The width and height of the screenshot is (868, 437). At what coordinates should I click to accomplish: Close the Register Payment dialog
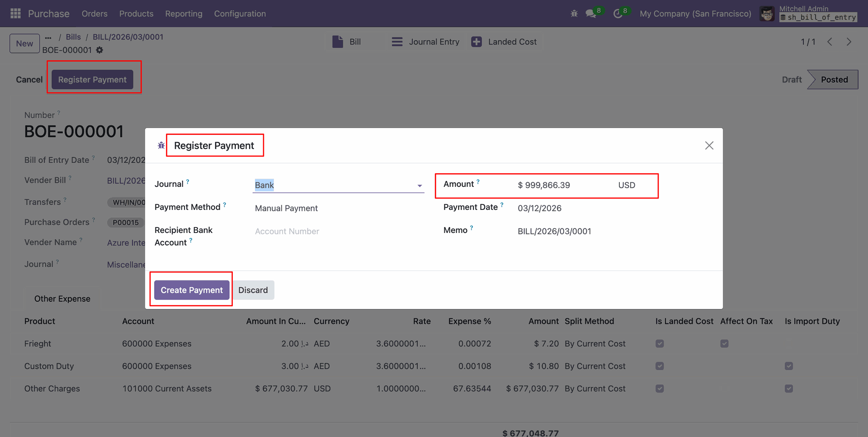[709, 146]
